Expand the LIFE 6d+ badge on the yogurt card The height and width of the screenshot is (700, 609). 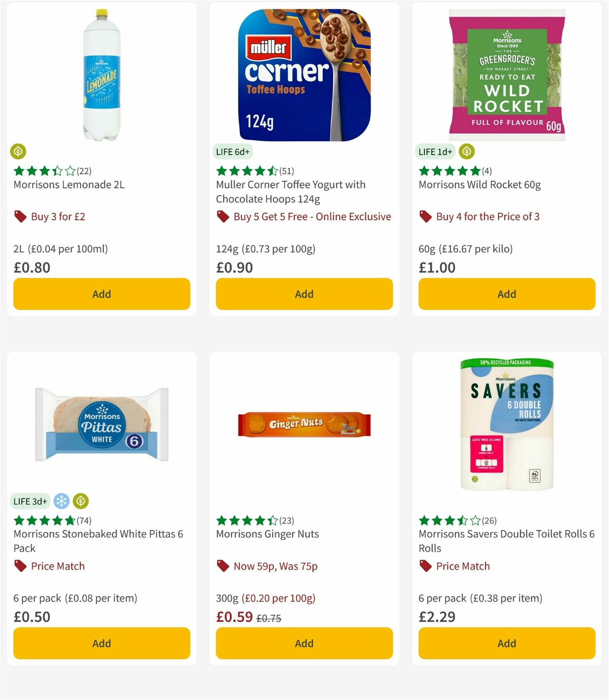click(233, 151)
